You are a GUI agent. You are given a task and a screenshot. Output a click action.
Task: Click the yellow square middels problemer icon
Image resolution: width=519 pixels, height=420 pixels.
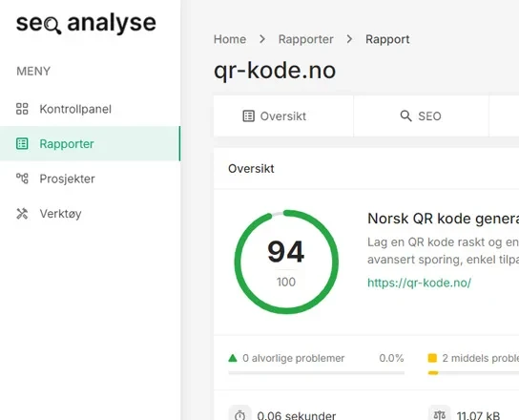point(432,358)
